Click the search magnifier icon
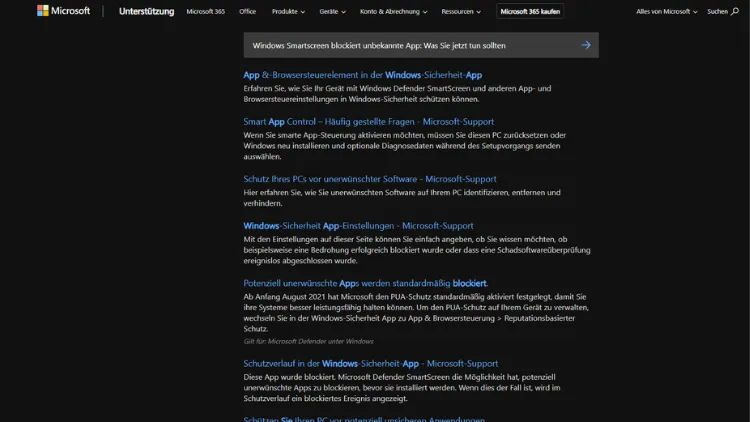Screen dimensions: 750x422 pos(735,11)
